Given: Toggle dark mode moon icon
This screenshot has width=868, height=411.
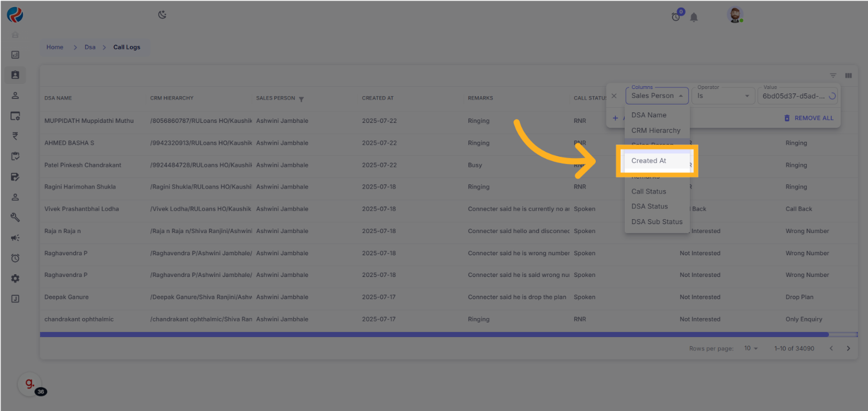Looking at the screenshot, I should pos(163,15).
